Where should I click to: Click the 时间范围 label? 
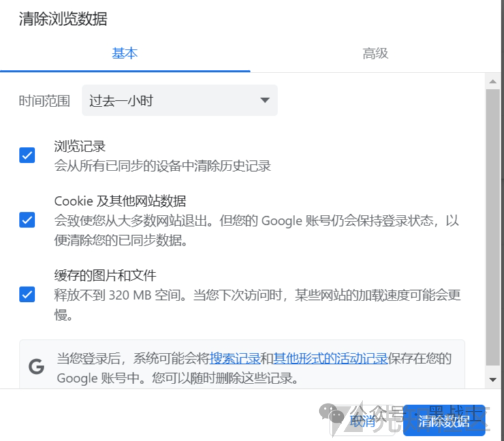44,101
